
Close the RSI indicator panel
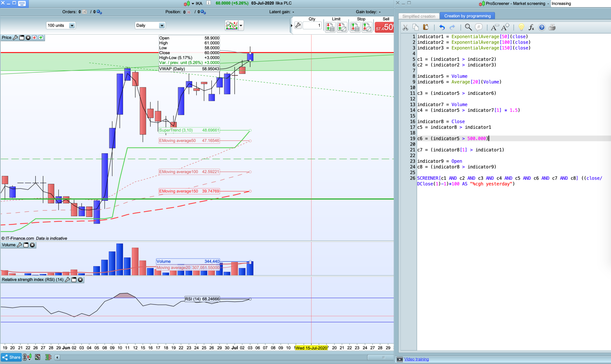pyautogui.click(x=80, y=280)
